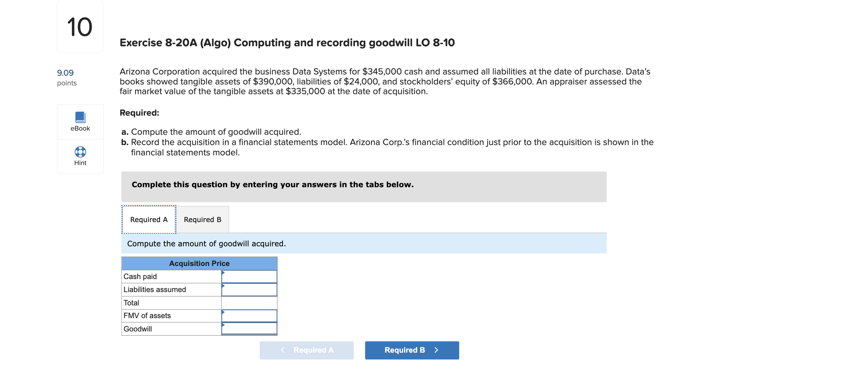Switch to the Required B tab
The image size is (868, 379).
(x=202, y=219)
